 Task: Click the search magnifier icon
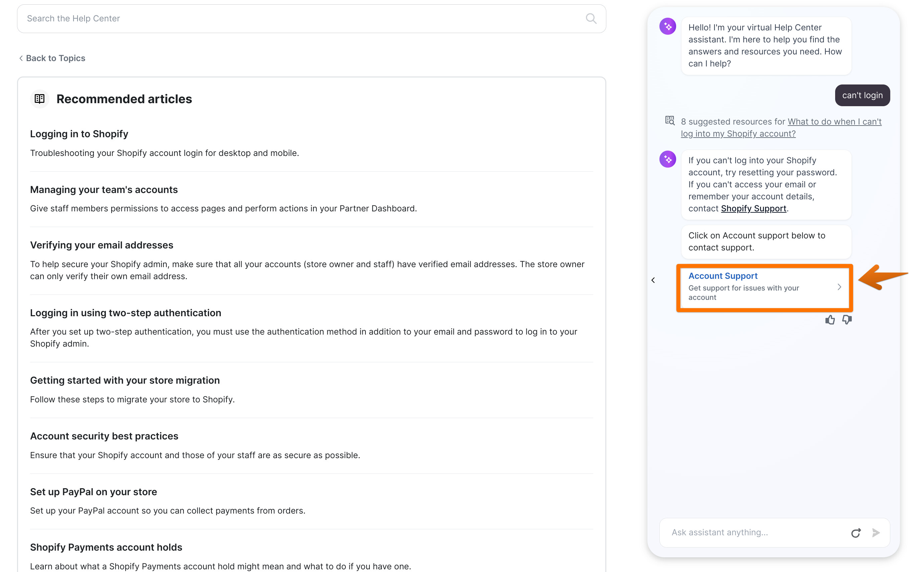[x=591, y=19]
